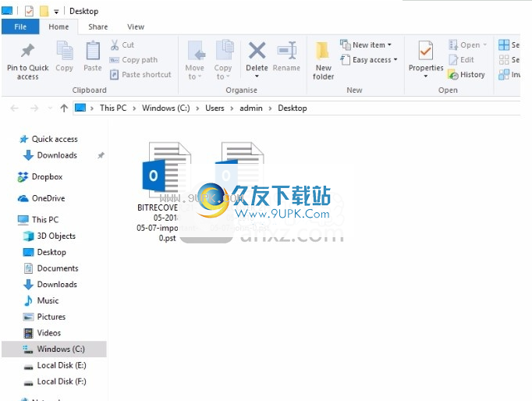Create a New folder
The width and height of the screenshot is (532, 401).
[324, 61]
